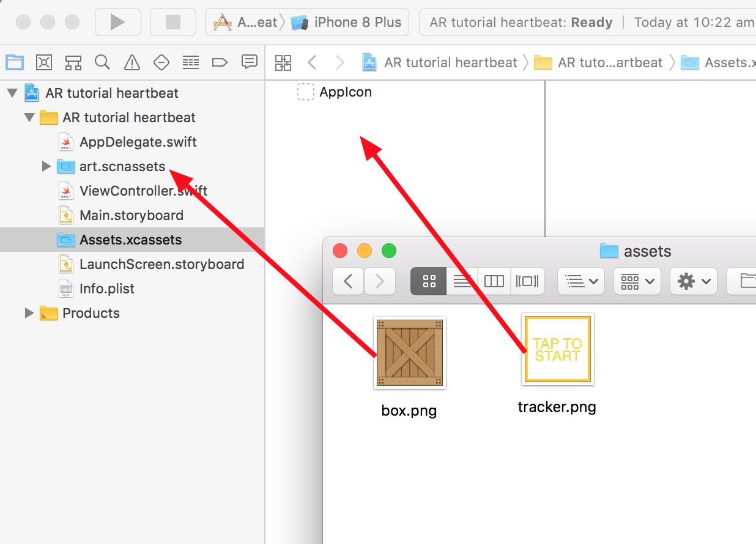The height and width of the screenshot is (544, 756).
Task: Open the Finder item grouping dropdown
Action: tap(637, 281)
